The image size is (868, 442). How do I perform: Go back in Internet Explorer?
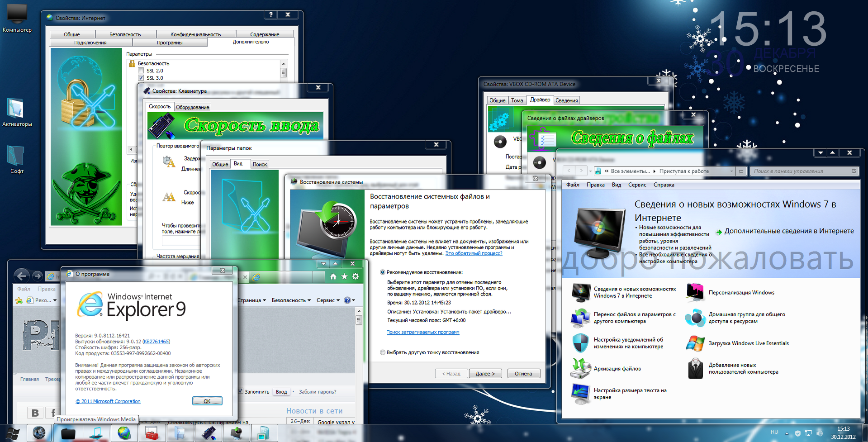(x=21, y=276)
